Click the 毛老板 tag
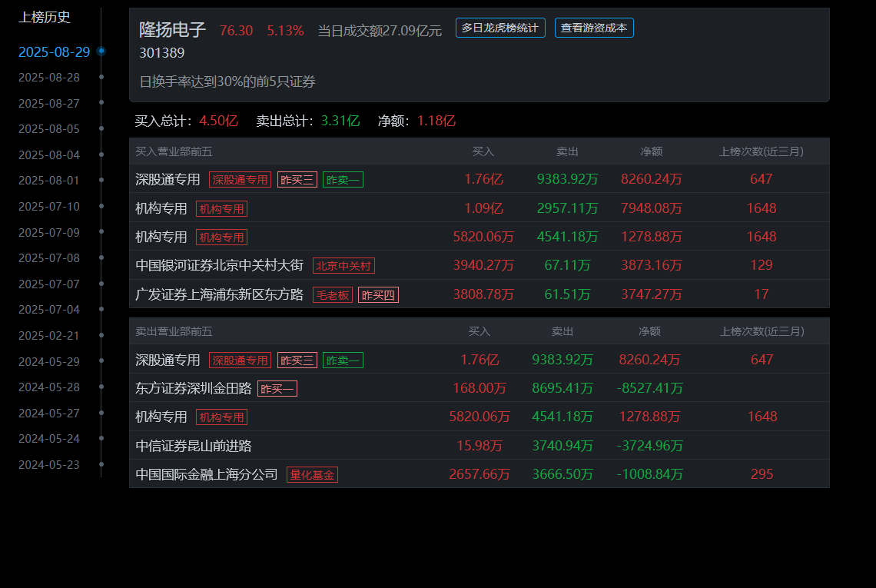The image size is (876, 588). click(333, 294)
